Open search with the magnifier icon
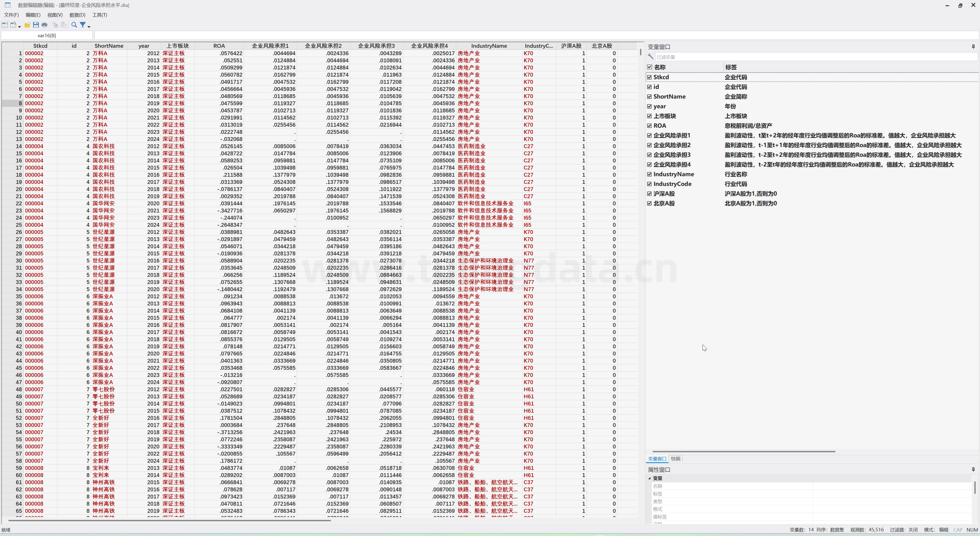The height and width of the screenshot is (536, 980). click(74, 25)
